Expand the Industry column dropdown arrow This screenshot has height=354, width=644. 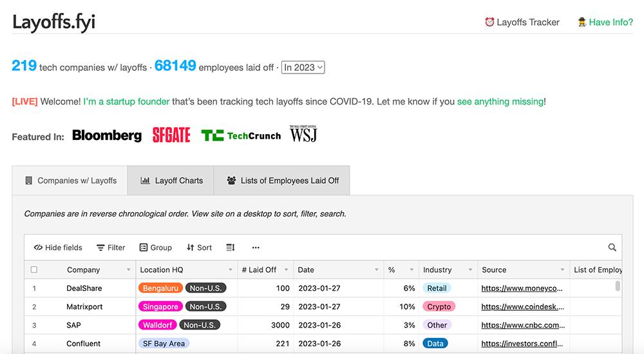tap(470, 270)
